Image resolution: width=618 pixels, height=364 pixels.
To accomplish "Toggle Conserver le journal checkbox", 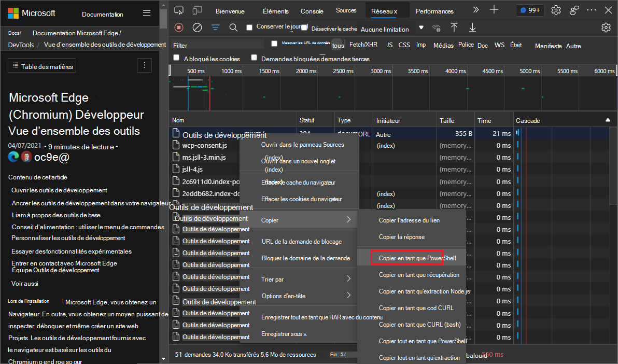I will [x=249, y=27].
